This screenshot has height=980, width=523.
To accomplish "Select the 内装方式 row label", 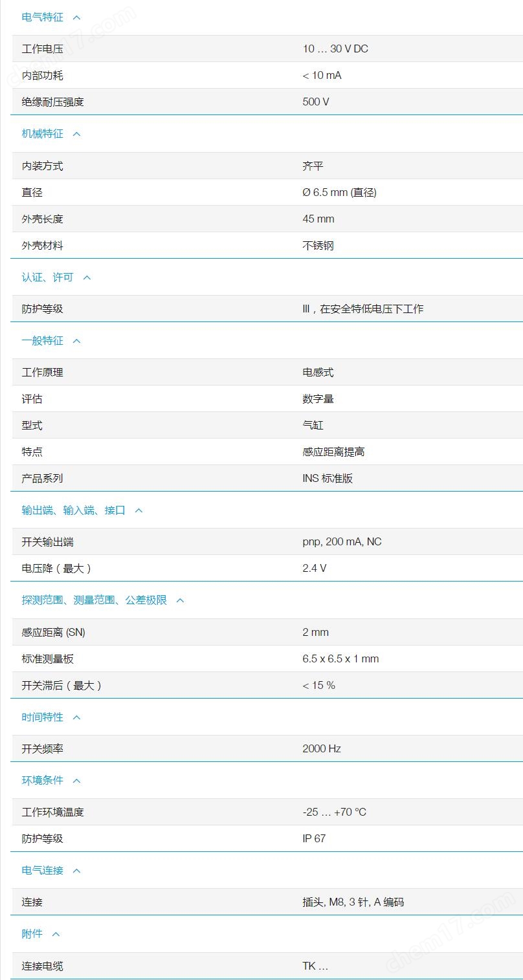I will pyautogui.click(x=43, y=166).
